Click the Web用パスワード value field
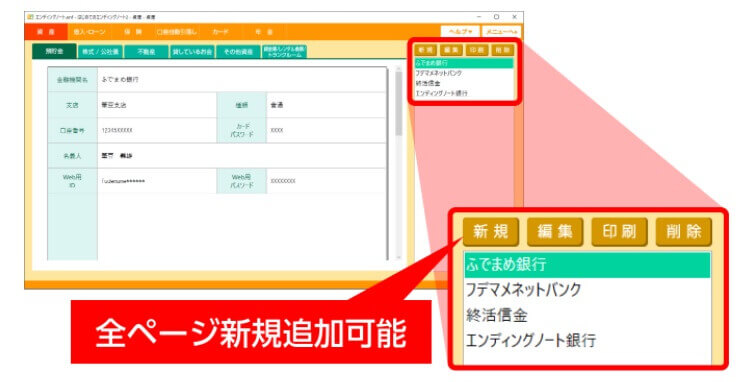This screenshot has height=382, width=743. coord(326,181)
